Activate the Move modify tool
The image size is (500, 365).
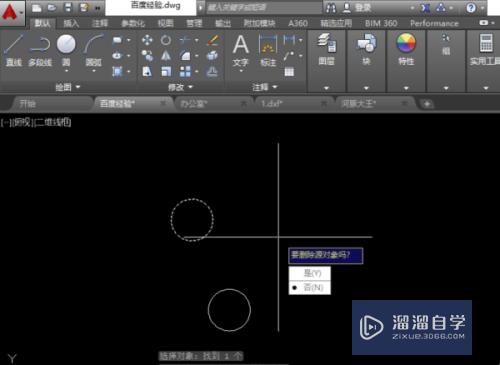[147, 40]
